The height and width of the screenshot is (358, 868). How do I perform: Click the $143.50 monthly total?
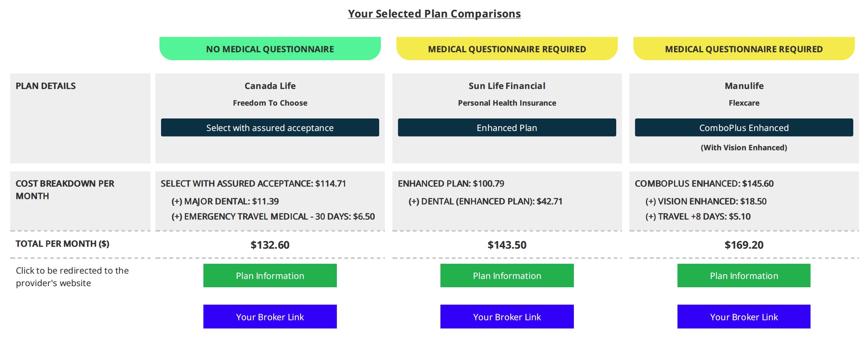tap(507, 245)
